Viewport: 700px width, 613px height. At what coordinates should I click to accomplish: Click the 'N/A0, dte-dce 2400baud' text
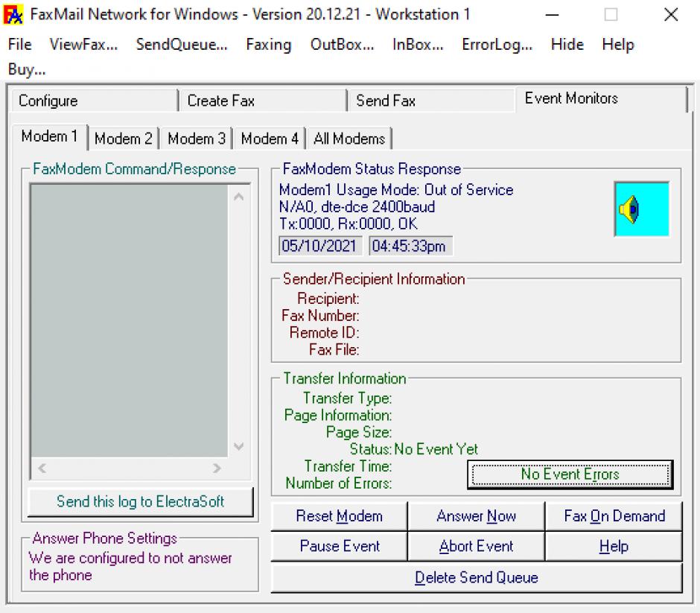(x=357, y=207)
